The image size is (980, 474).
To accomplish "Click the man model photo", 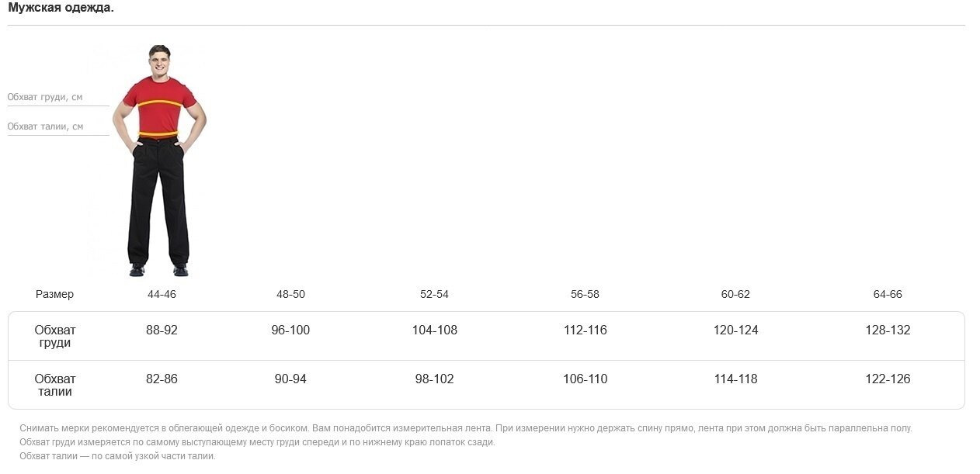I will [x=159, y=160].
